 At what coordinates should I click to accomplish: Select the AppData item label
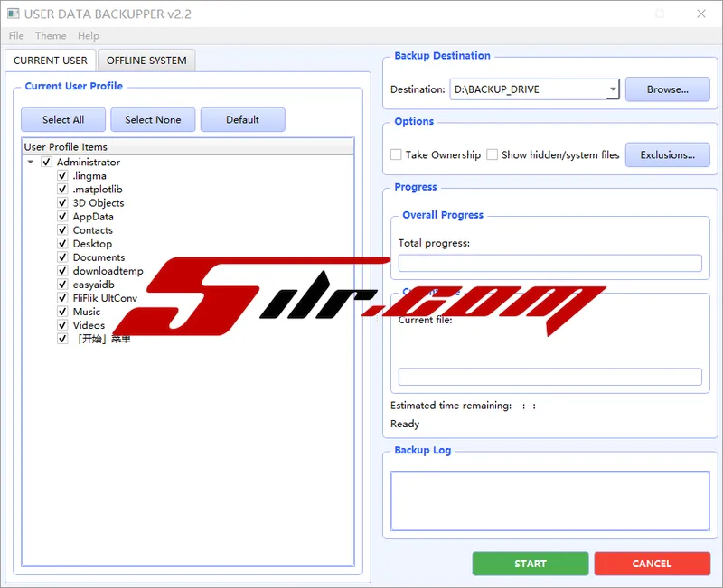(93, 217)
